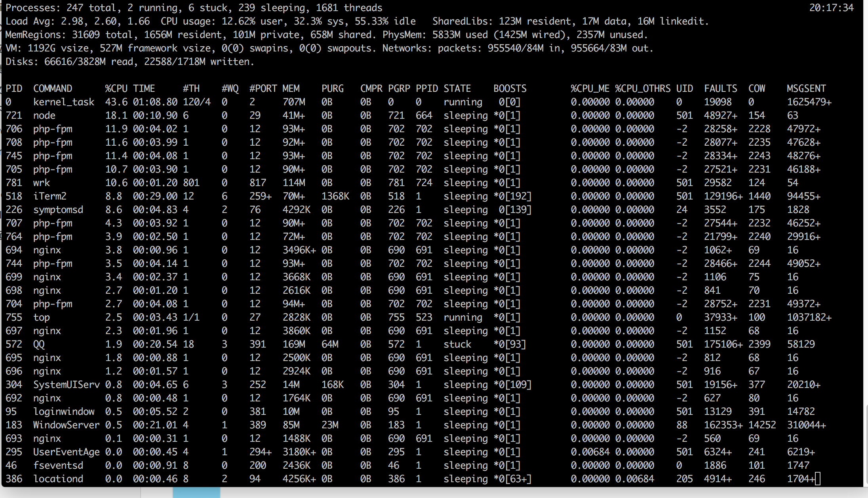
Task: Click the MSGSENT column header
Action: [806, 88]
